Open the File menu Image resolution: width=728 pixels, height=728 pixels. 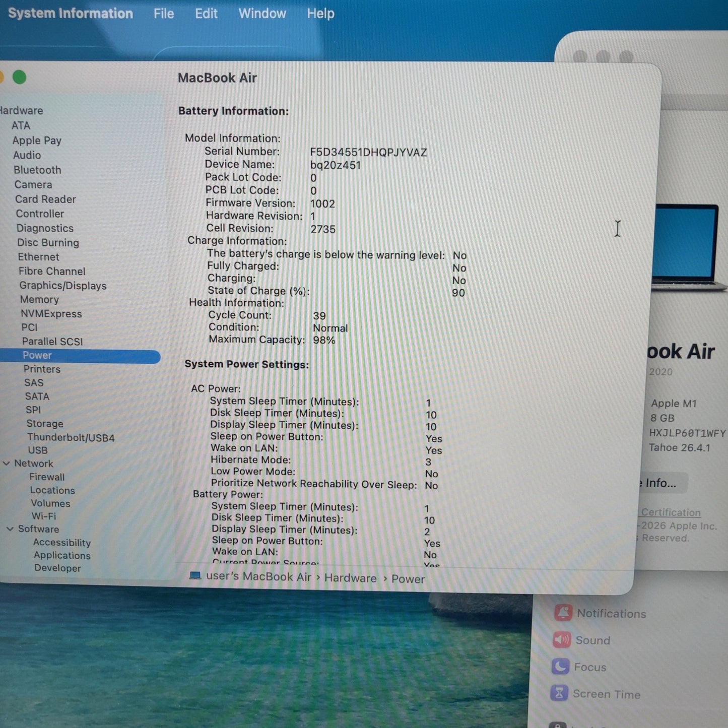coord(164,14)
